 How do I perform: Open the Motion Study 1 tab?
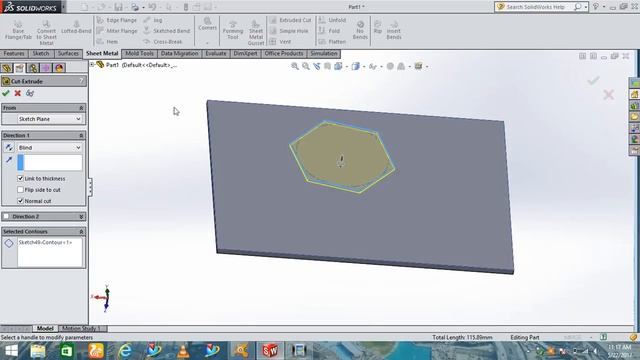[x=82, y=328]
